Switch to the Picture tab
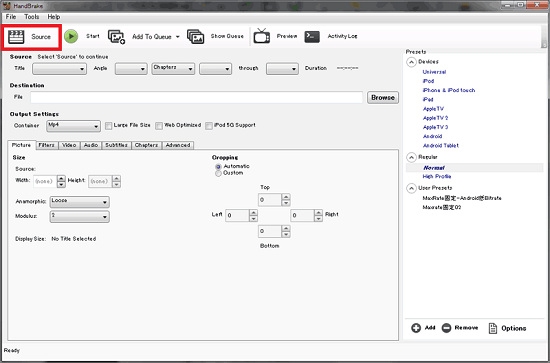 21,145
